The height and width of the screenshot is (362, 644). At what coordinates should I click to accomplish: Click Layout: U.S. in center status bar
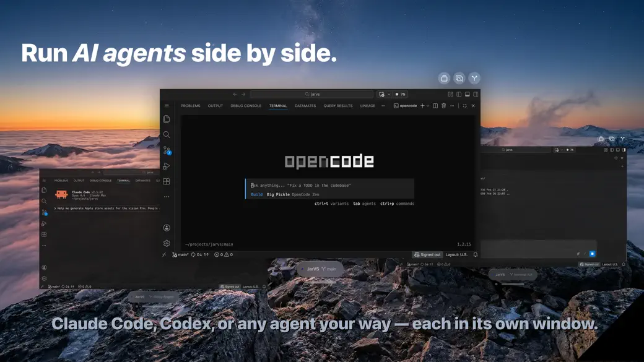(456, 254)
